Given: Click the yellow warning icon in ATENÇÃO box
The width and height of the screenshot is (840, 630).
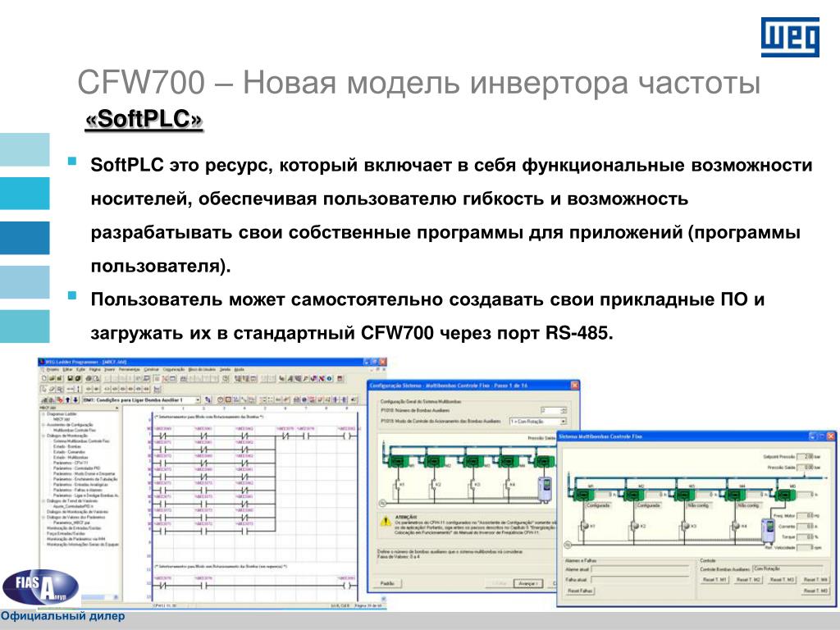Looking at the screenshot, I should (x=386, y=521).
